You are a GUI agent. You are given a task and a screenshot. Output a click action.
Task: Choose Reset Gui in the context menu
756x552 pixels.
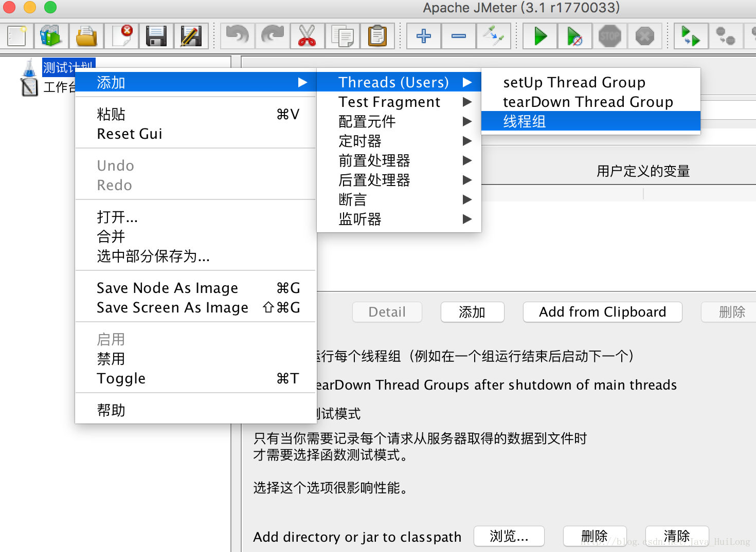point(195,134)
